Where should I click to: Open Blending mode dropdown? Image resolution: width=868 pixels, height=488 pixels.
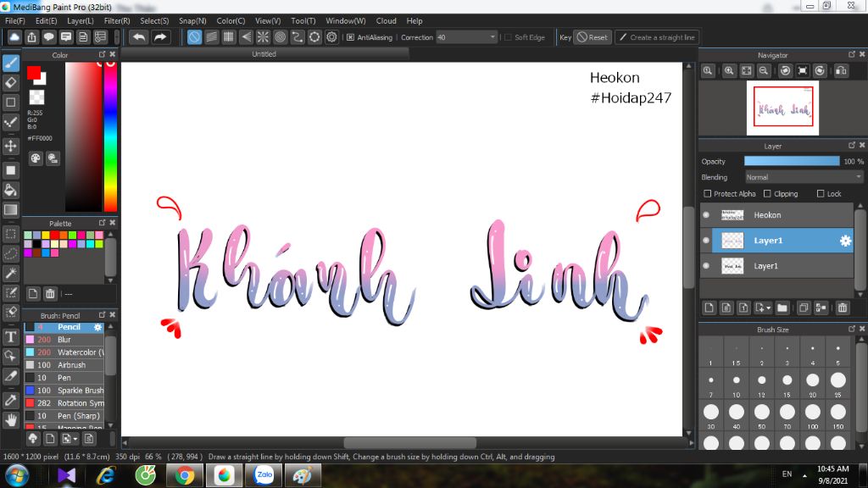pos(804,178)
